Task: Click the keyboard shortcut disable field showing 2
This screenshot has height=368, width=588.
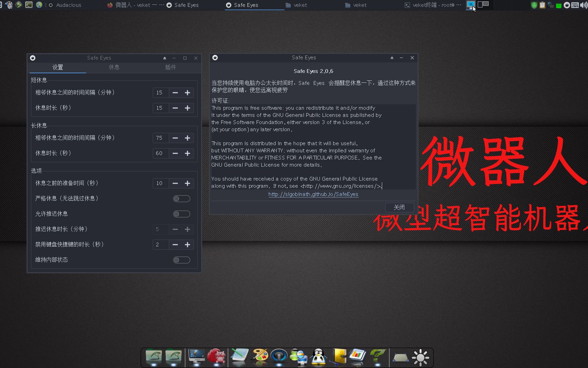Action: pyautogui.click(x=161, y=245)
